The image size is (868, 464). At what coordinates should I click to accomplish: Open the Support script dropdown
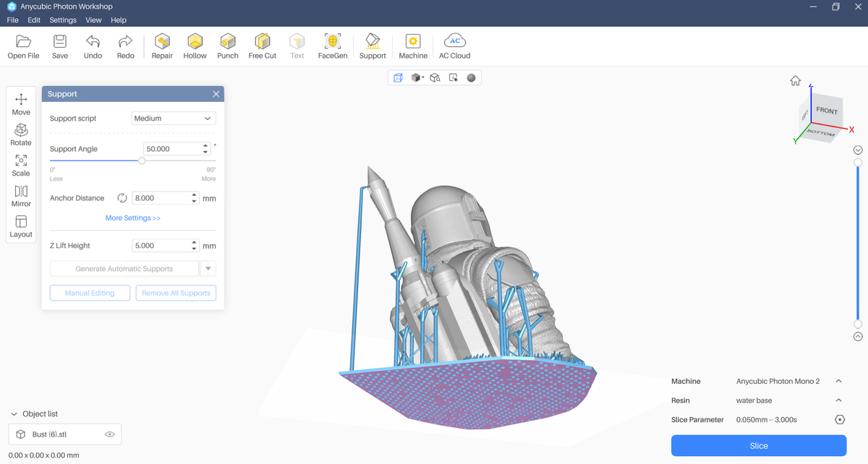point(174,119)
